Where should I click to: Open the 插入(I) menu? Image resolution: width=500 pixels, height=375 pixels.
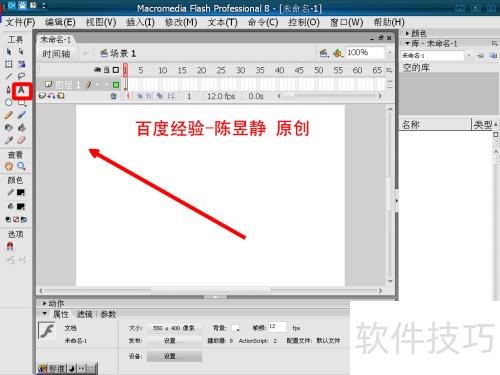pyautogui.click(x=140, y=23)
